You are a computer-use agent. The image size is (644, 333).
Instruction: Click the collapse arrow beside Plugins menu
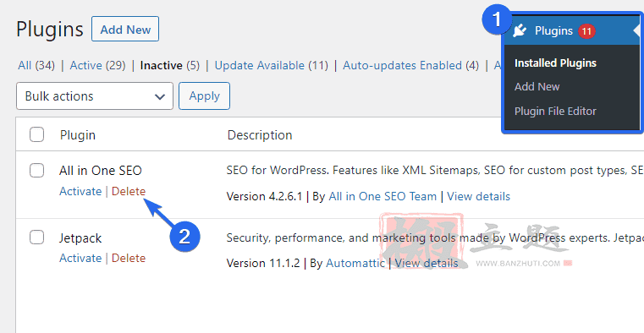(636, 30)
